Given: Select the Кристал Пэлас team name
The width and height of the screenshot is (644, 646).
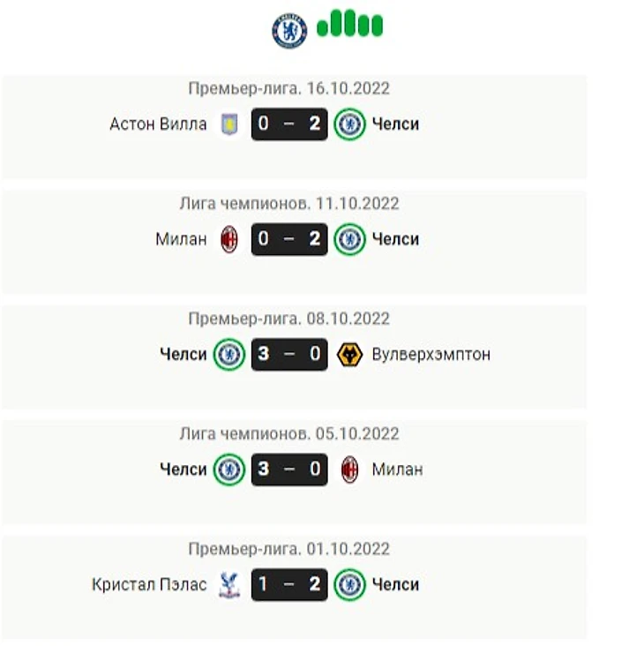Looking at the screenshot, I should tap(149, 584).
